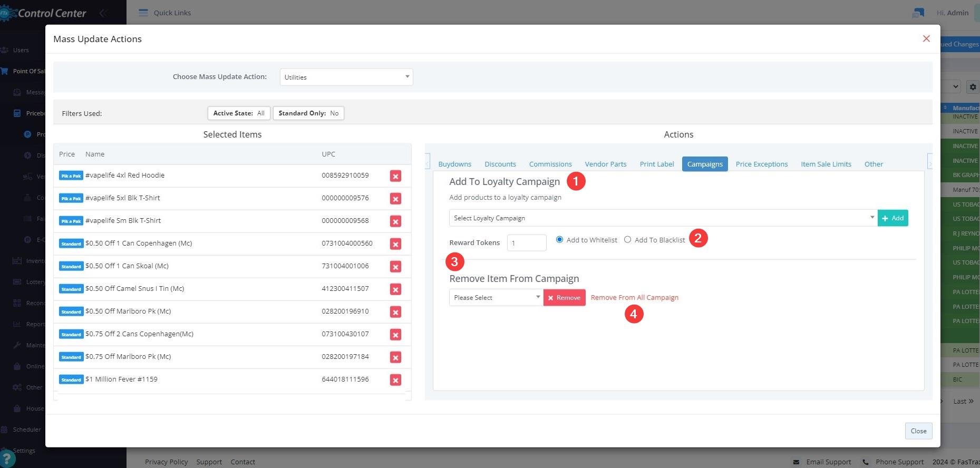Image resolution: width=980 pixels, height=468 pixels.
Task: Remove $0.50 Off Camel Snus item
Action: coord(395,289)
